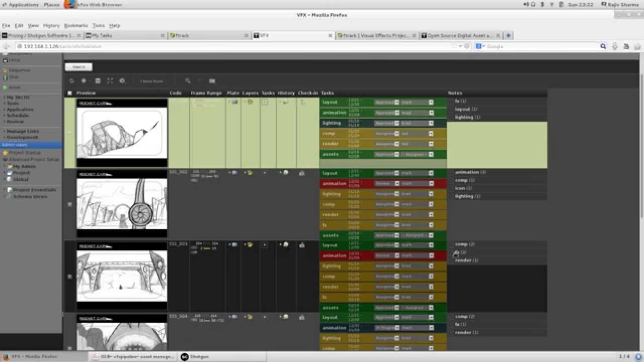Open the assignee dropdown for S01_002 layout task
This screenshot has height=362, width=644.
417,173
